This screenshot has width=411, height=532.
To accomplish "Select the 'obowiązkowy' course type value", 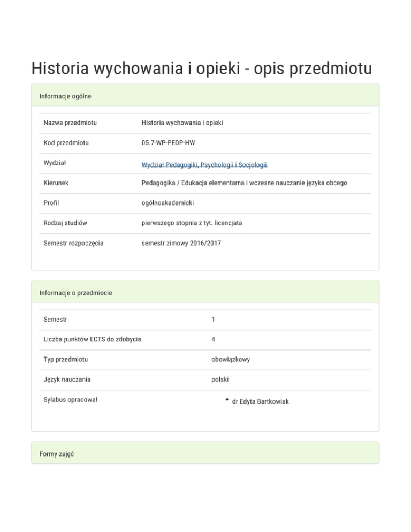I will 230,359.
